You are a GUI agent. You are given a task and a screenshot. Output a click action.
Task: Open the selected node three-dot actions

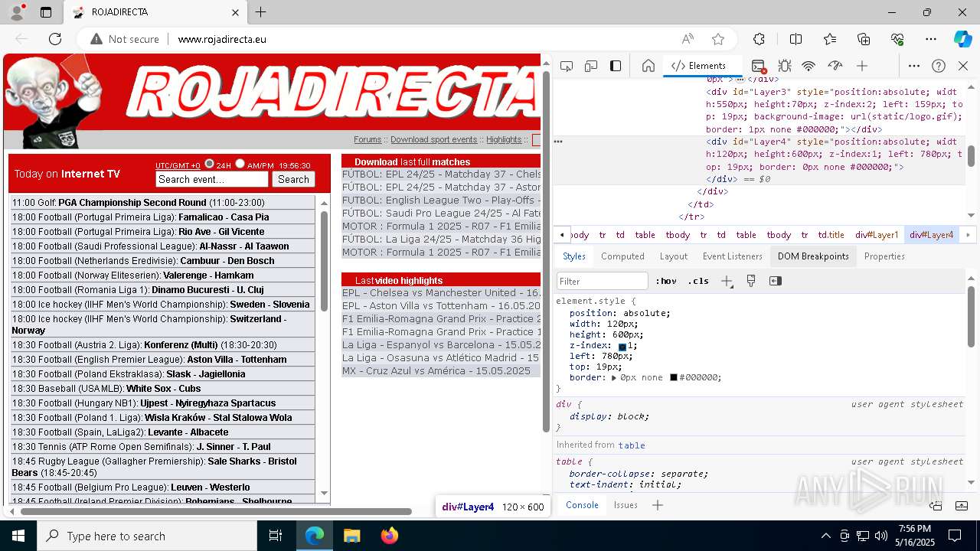click(x=558, y=142)
